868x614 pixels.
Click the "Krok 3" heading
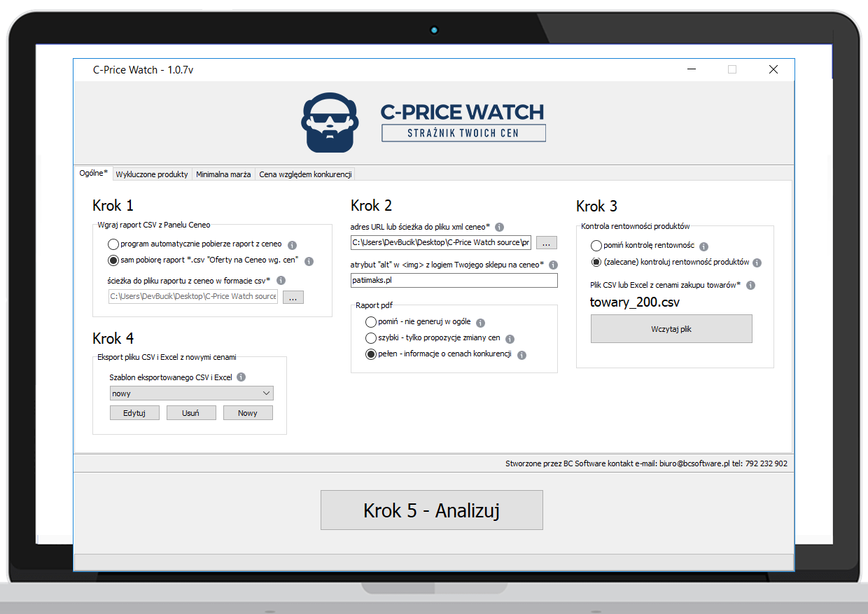[596, 206]
